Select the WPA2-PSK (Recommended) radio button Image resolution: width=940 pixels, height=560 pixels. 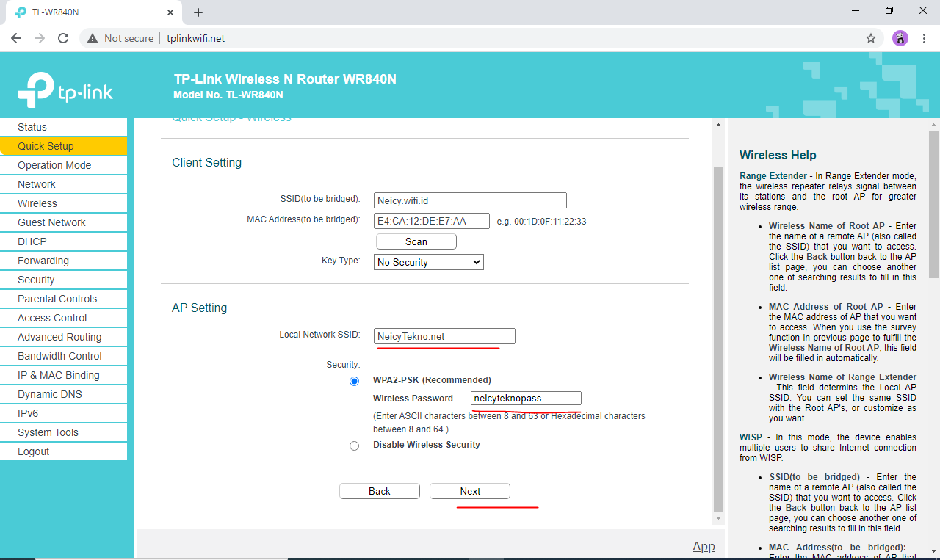pyautogui.click(x=355, y=381)
